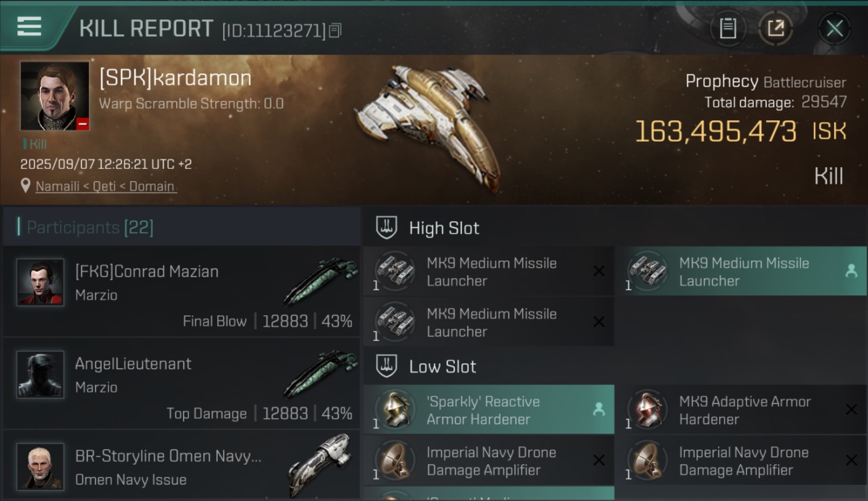Image resolution: width=868 pixels, height=501 pixels.
Task: Click the 163,495,473 ISK value
Action: (x=715, y=132)
